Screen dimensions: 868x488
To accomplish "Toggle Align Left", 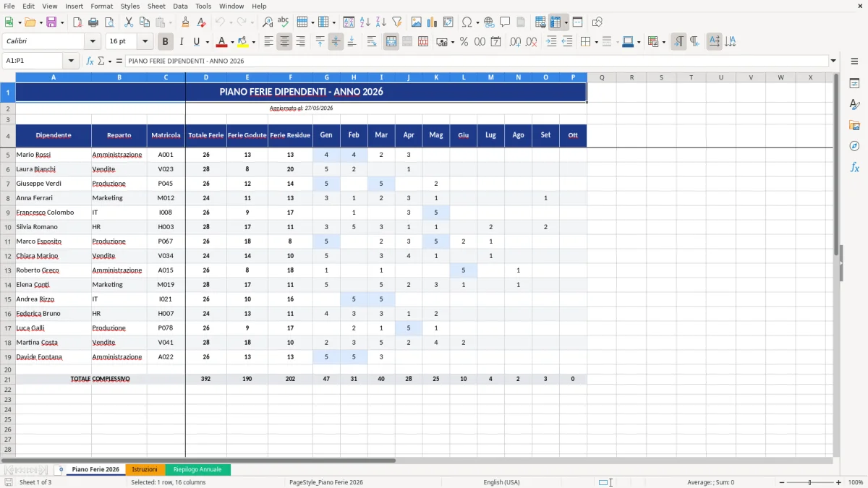I will (x=268, y=42).
